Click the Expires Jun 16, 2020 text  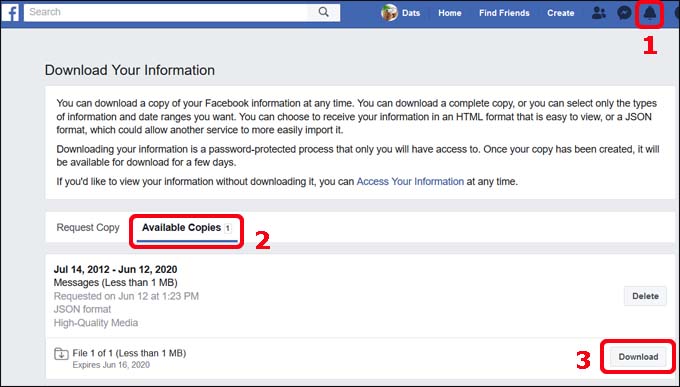pyautogui.click(x=111, y=365)
